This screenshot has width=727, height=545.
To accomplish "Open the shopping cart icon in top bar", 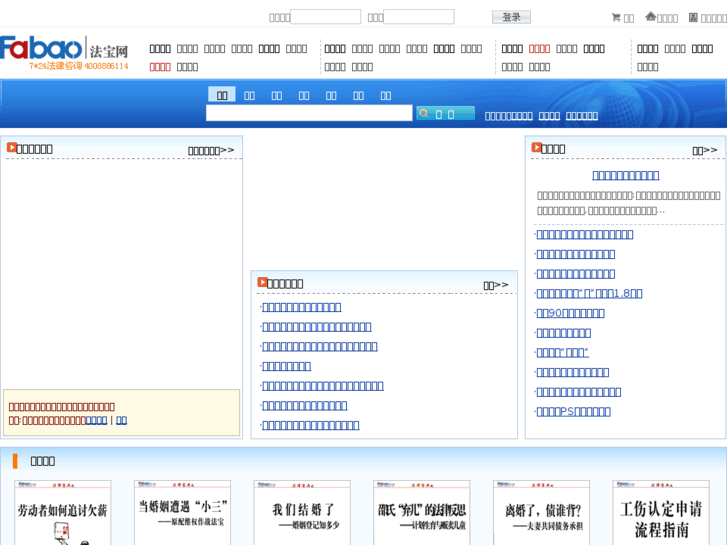I will [616, 17].
